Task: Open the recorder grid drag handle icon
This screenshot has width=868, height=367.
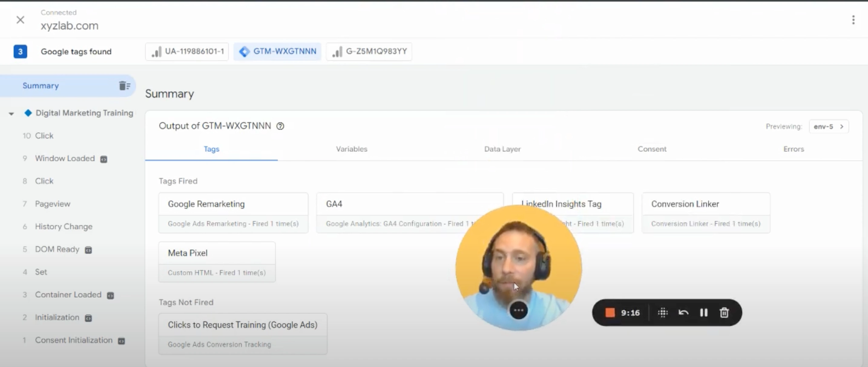Action: [x=663, y=313]
